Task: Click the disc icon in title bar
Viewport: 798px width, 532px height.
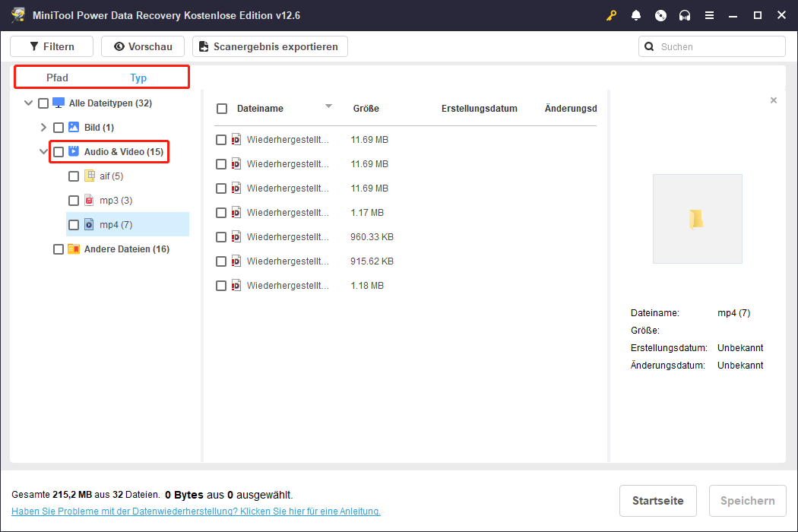Action: tap(660, 15)
